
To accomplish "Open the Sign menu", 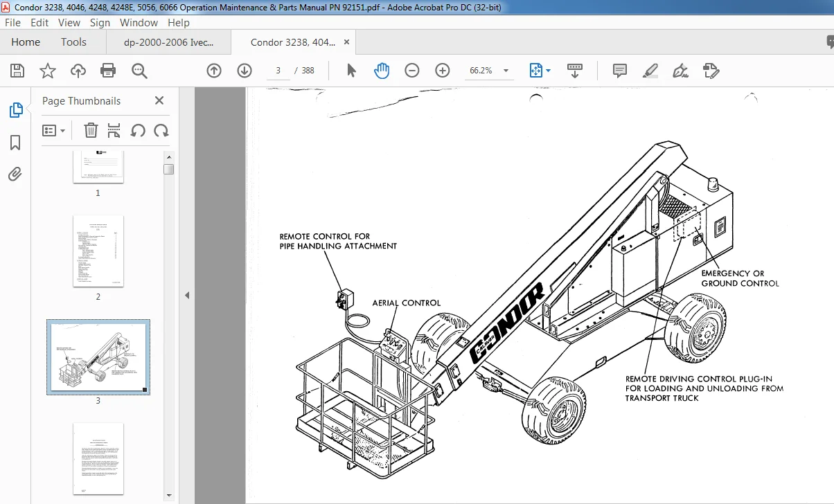I will pos(100,22).
